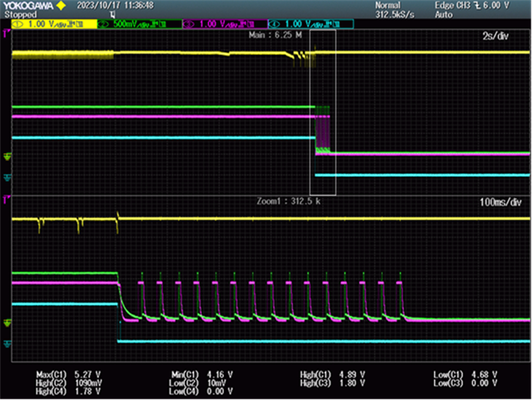Click the 'Edge CH3 6.00 V' trigger setting
The height and width of the screenshot is (400, 532).
[x=472, y=5]
